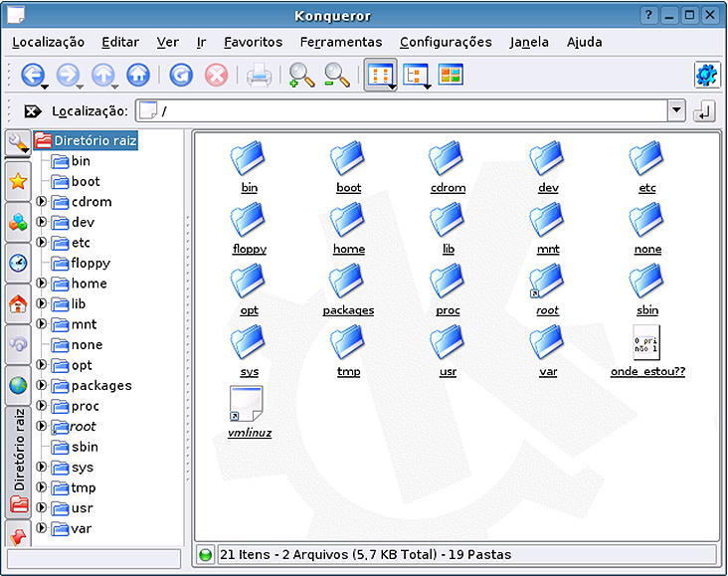Screen dimensions: 728x576
Task: Click the Zoom In magnifier icon
Action: [x=300, y=75]
